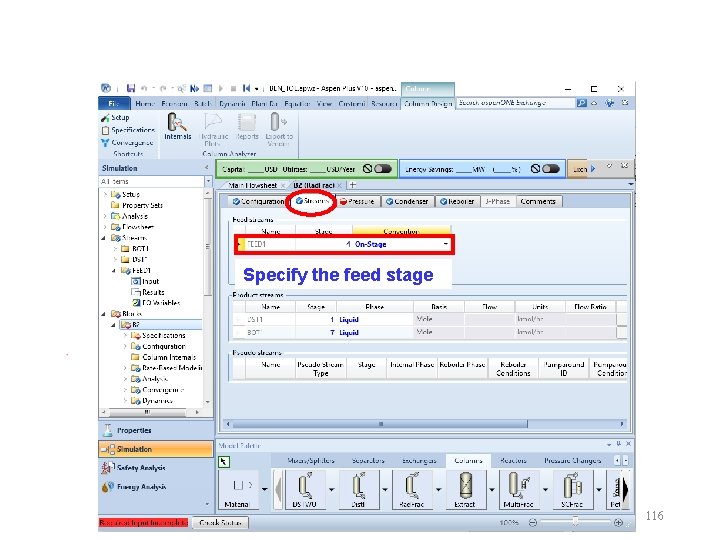
Task: Expand the Setup tree node
Action: [x=105, y=194]
